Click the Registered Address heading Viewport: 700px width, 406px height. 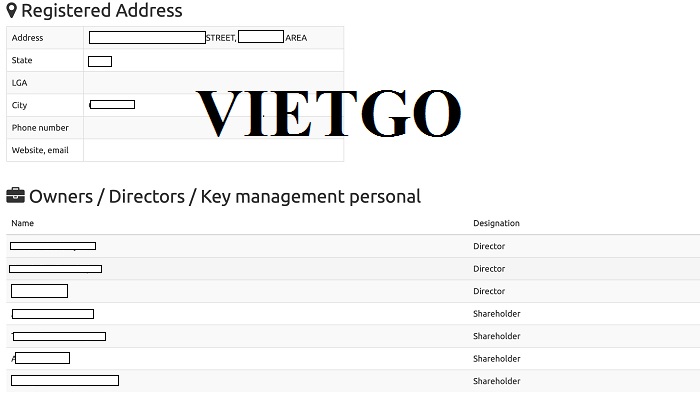(x=102, y=11)
